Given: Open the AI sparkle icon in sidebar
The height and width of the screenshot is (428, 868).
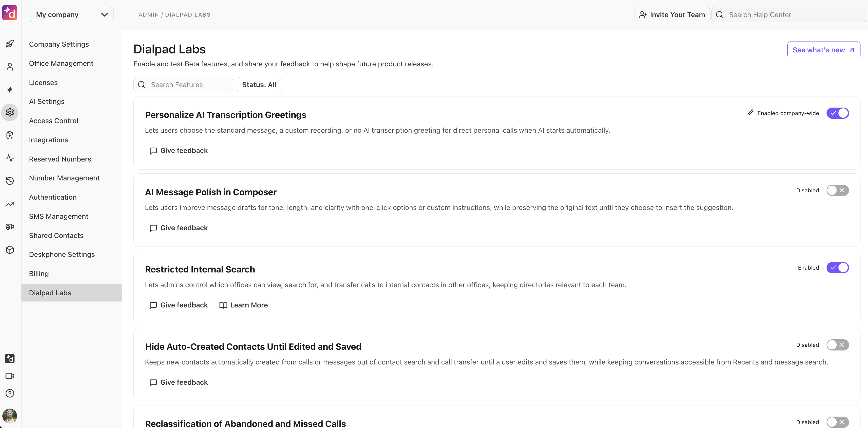Looking at the screenshot, I should tap(10, 89).
